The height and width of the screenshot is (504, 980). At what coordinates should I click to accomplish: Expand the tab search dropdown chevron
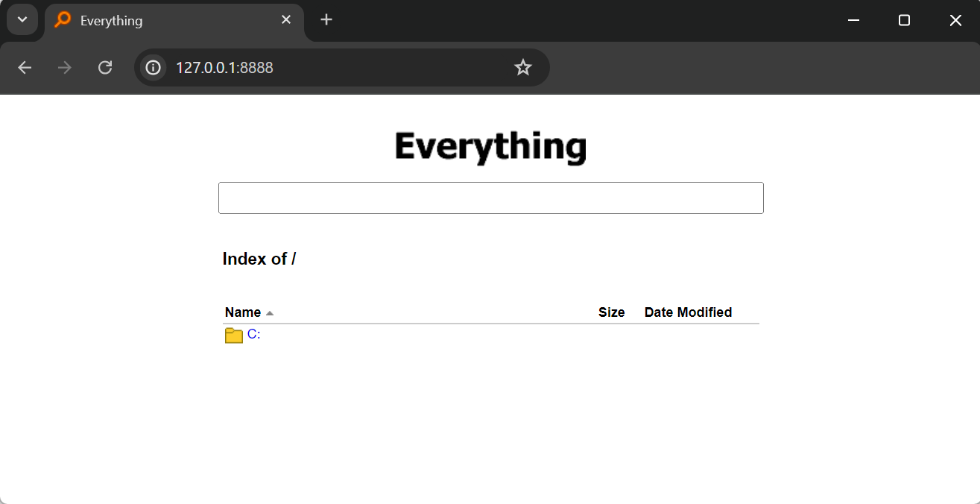click(22, 20)
